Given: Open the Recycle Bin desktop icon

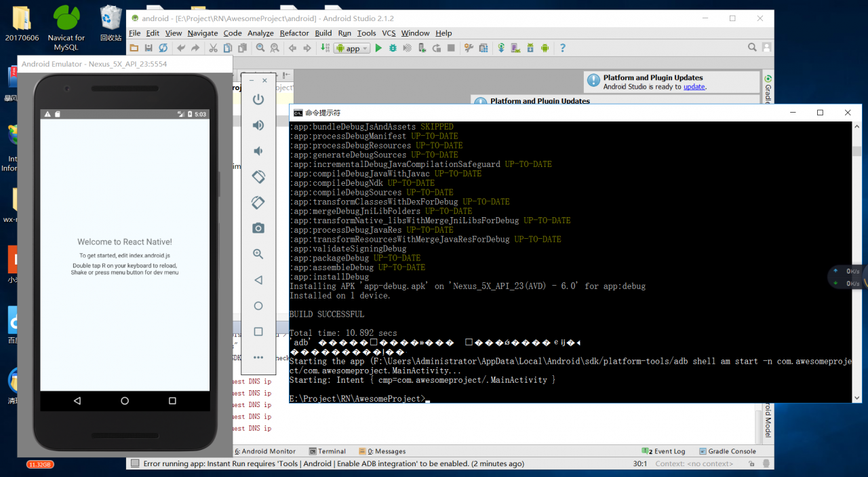Looking at the screenshot, I should coord(110,24).
